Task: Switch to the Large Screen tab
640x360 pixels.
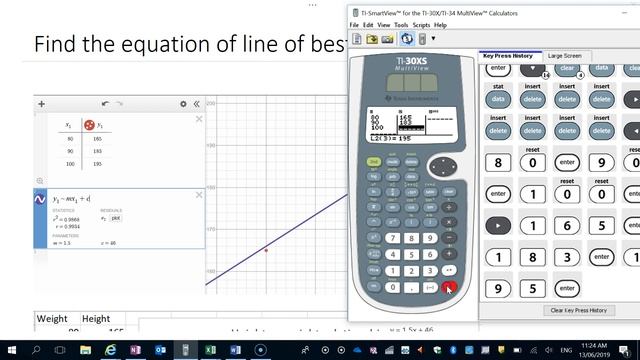Action: pos(564,56)
